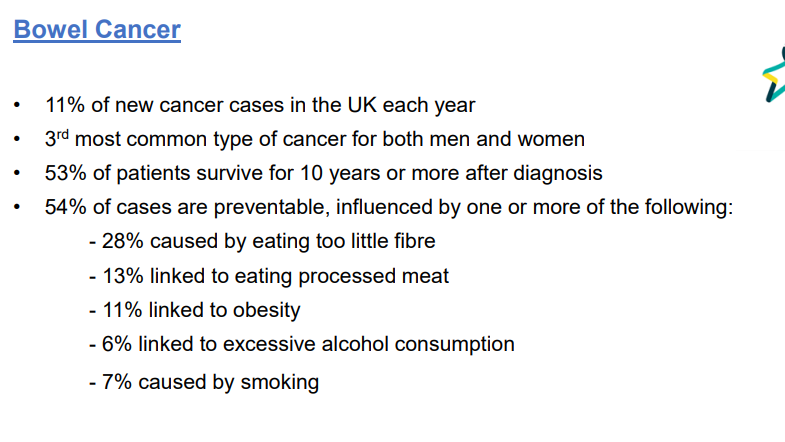Viewport: 785px width, 442px height.
Task: Click the word "diagnosis" in third bullet
Action: click(558, 173)
